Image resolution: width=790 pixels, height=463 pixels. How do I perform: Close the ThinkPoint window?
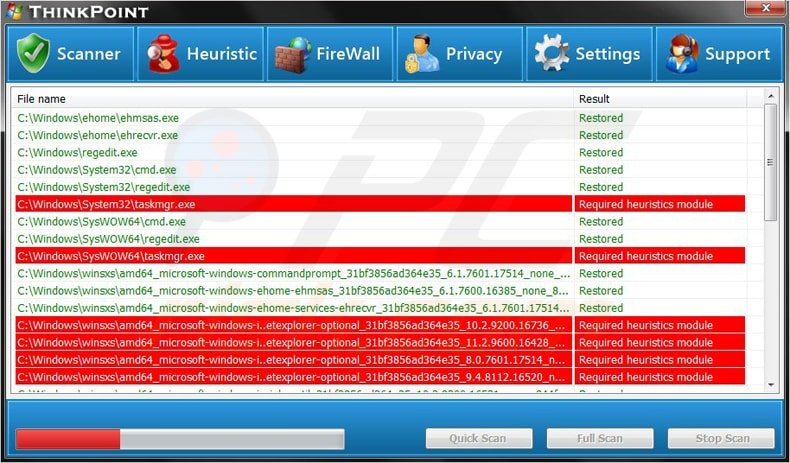(765, 8)
